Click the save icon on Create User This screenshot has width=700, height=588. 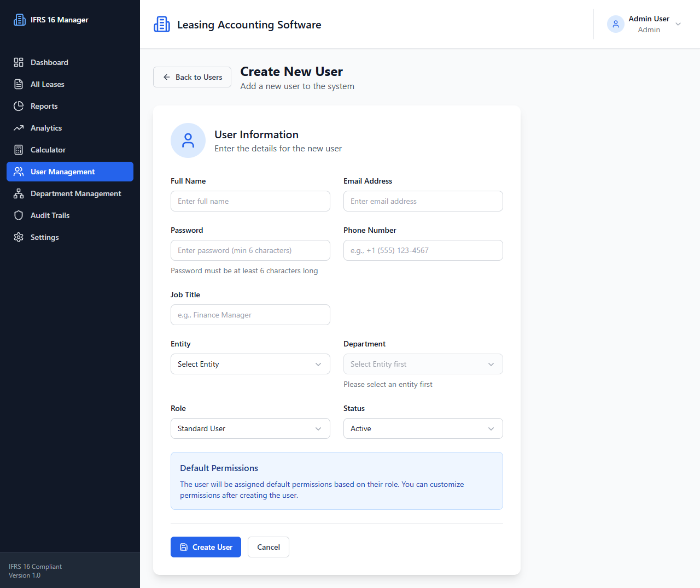(184, 547)
